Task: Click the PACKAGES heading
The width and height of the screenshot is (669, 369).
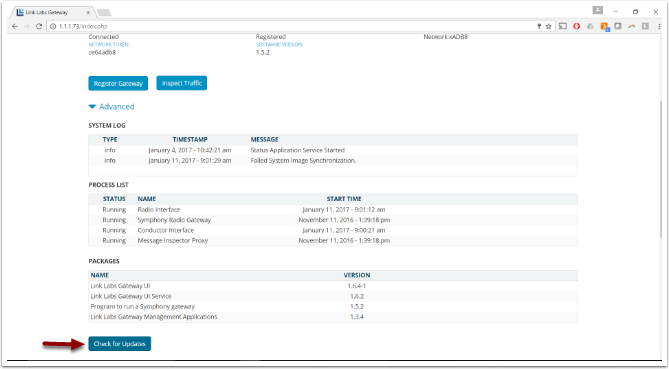Action: (104, 261)
